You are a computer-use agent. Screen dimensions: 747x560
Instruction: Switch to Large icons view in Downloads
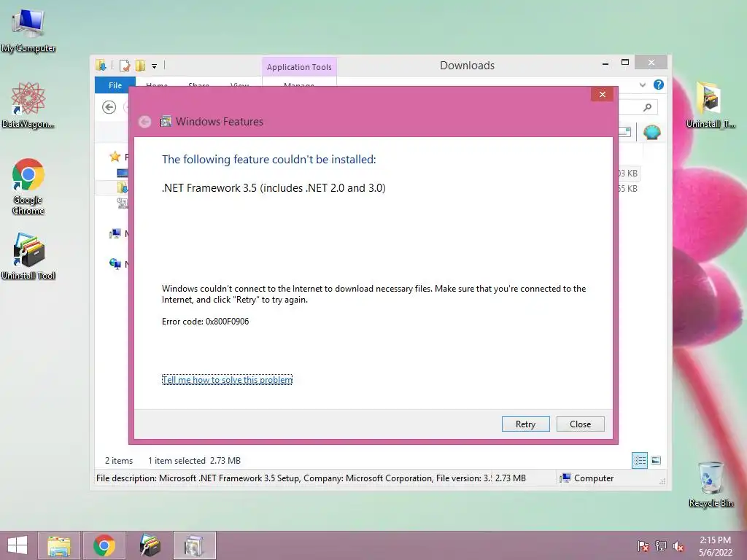click(656, 460)
